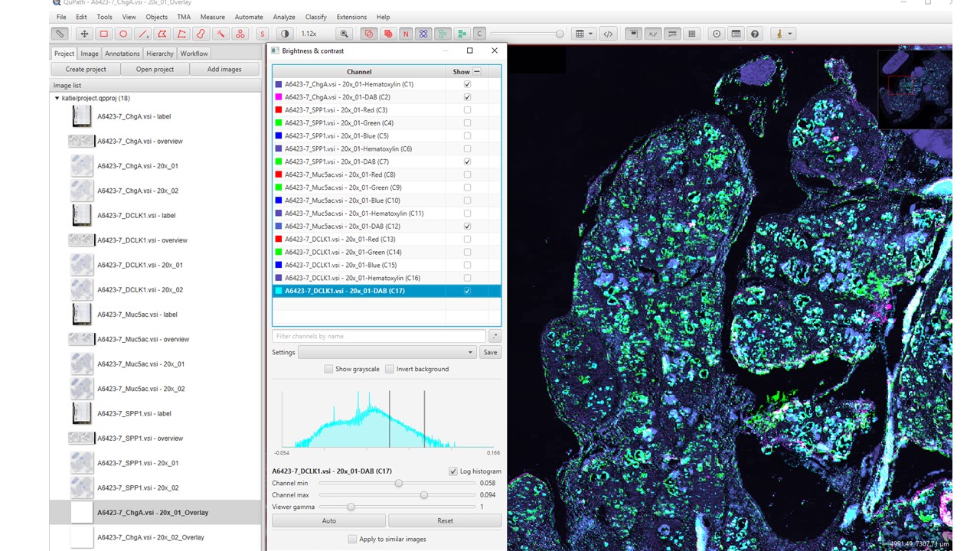Open the Analyze menu

click(x=284, y=16)
